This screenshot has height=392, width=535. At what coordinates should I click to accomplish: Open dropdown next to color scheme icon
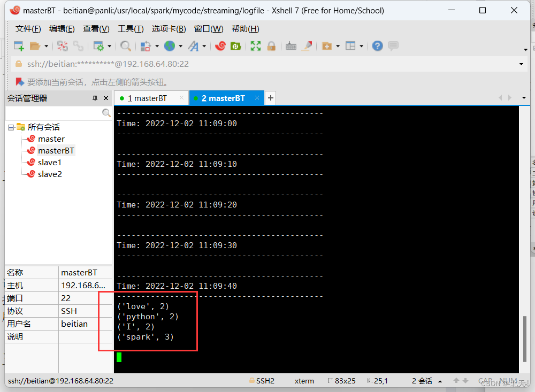[157, 46]
